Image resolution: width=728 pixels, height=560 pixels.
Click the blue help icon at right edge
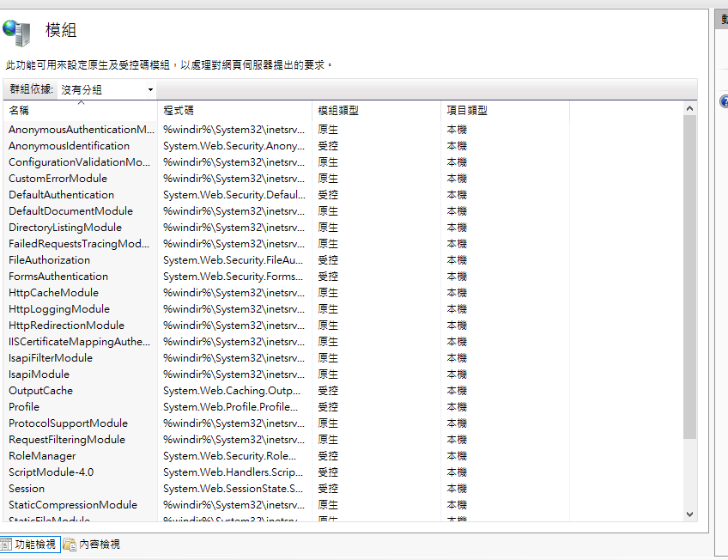(724, 101)
